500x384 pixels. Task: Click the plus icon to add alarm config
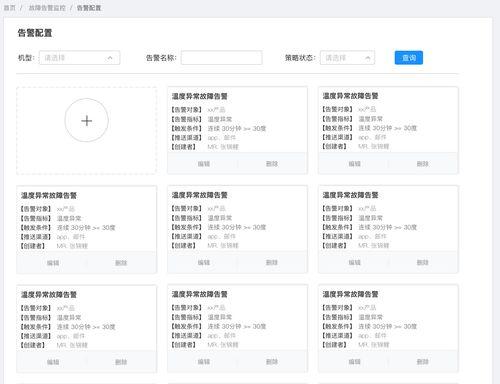(x=87, y=120)
